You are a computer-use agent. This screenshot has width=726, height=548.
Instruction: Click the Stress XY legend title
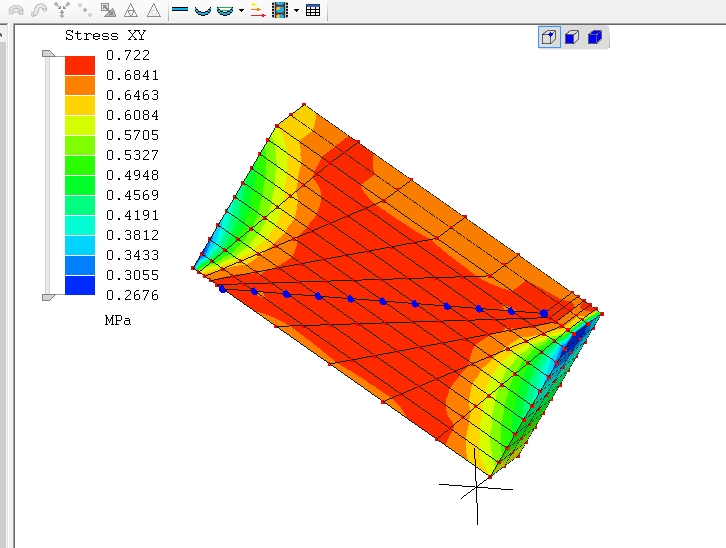105,35
